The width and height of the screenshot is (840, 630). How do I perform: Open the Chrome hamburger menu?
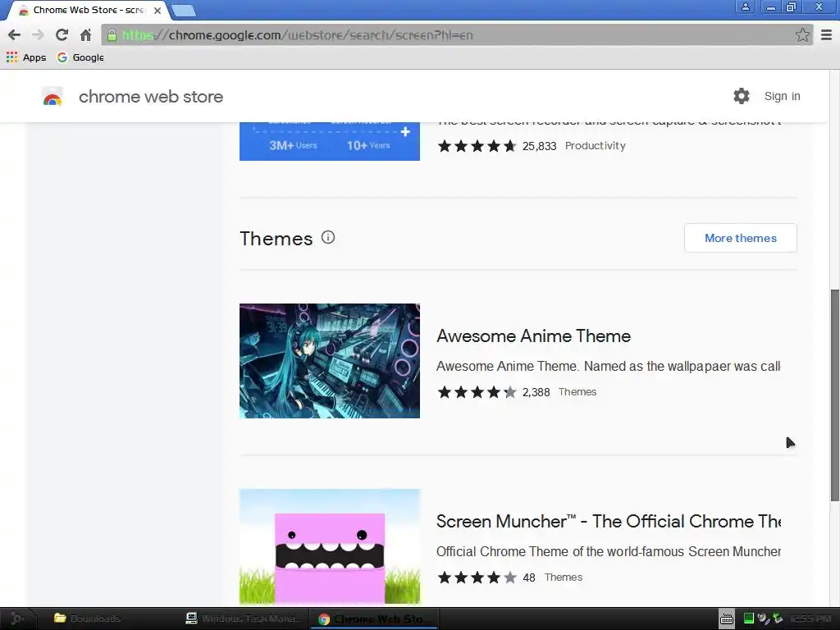(826, 35)
